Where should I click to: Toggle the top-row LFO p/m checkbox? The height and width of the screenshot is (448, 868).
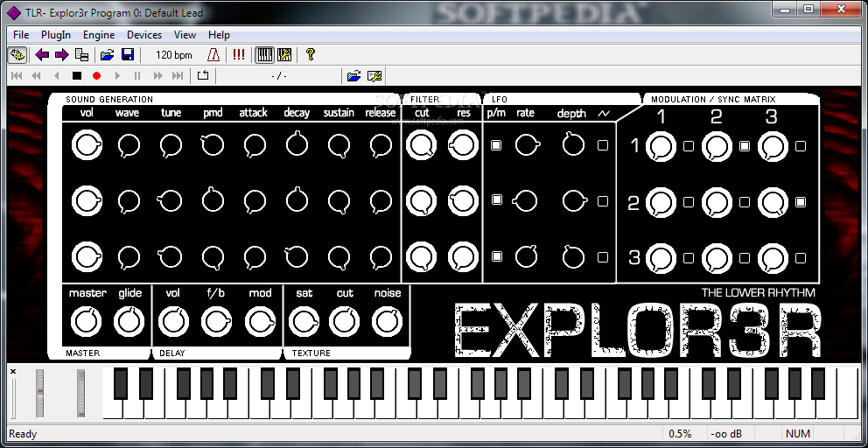pyautogui.click(x=496, y=145)
